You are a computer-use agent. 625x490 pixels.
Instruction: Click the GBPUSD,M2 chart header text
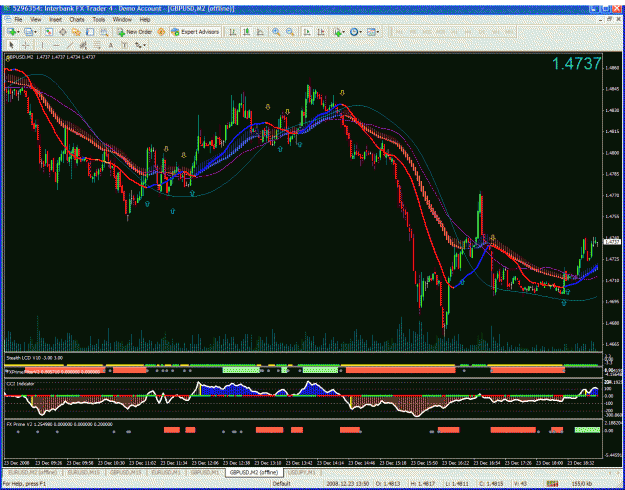pyautogui.click(x=51, y=57)
